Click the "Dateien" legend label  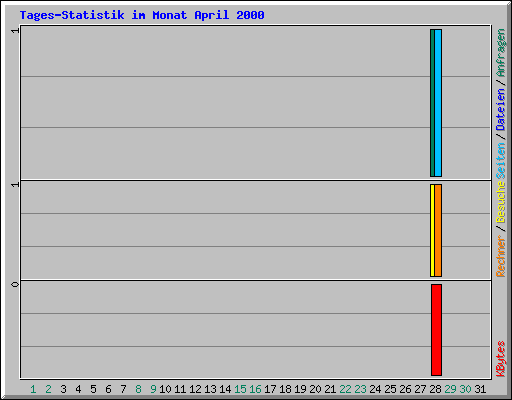(500, 109)
